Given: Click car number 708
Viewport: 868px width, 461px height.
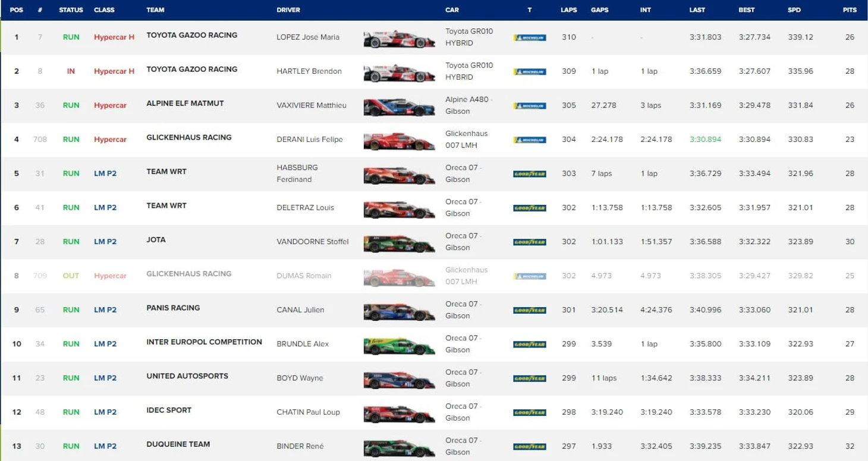Looking at the screenshot, I should (x=40, y=140).
